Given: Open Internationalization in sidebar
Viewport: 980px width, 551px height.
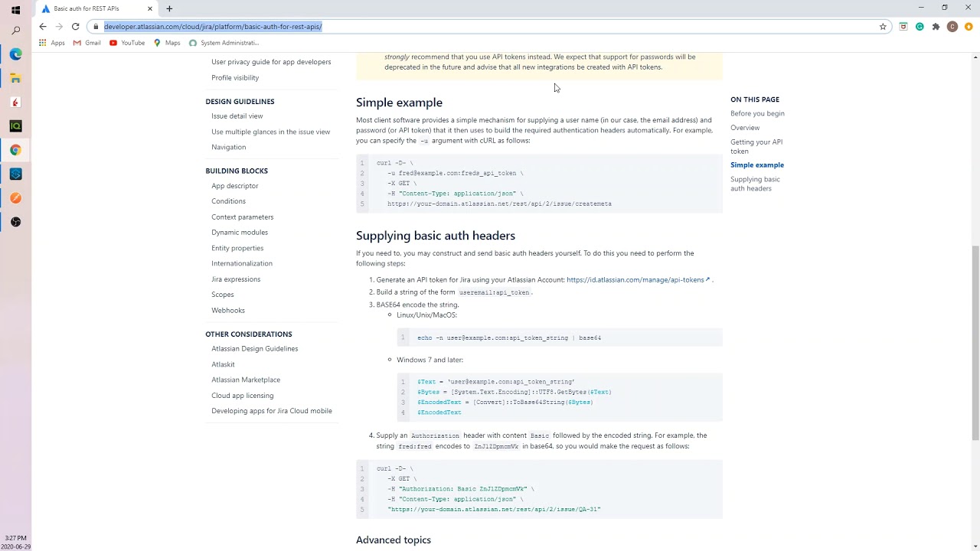Looking at the screenshot, I should click(242, 263).
